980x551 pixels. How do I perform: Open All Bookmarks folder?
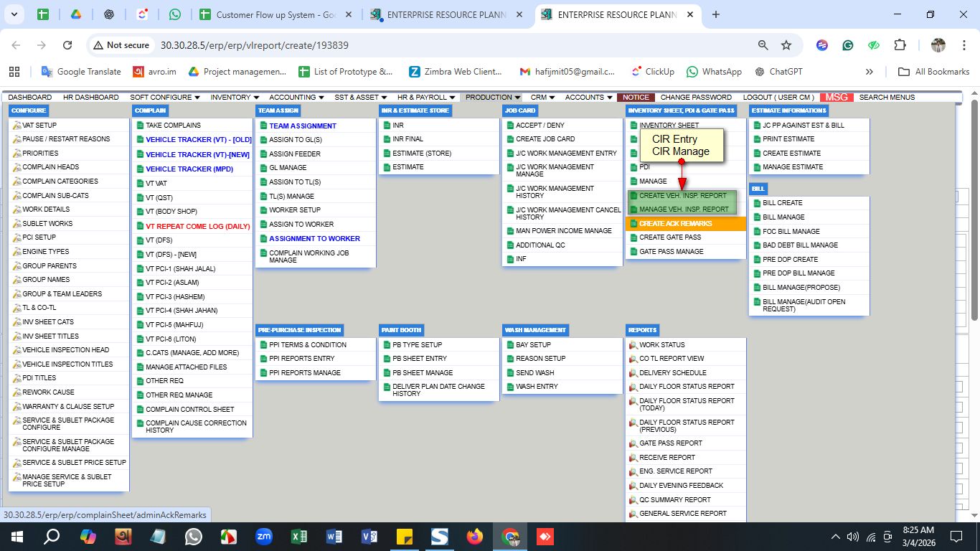click(x=933, y=72)
